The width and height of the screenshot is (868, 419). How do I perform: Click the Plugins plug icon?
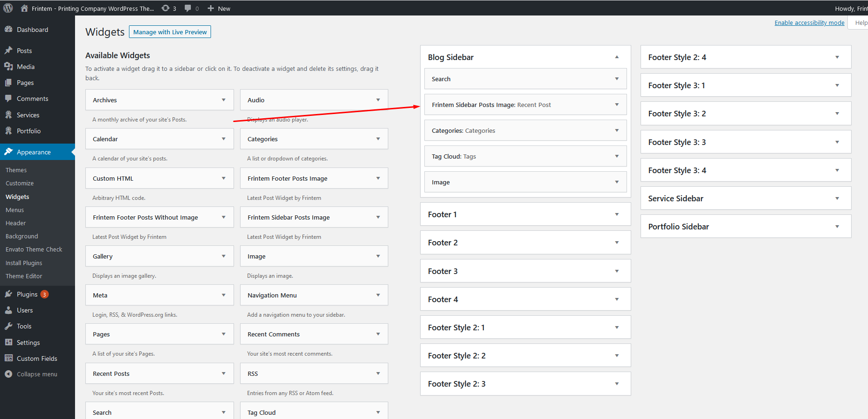tap(8, 294)
